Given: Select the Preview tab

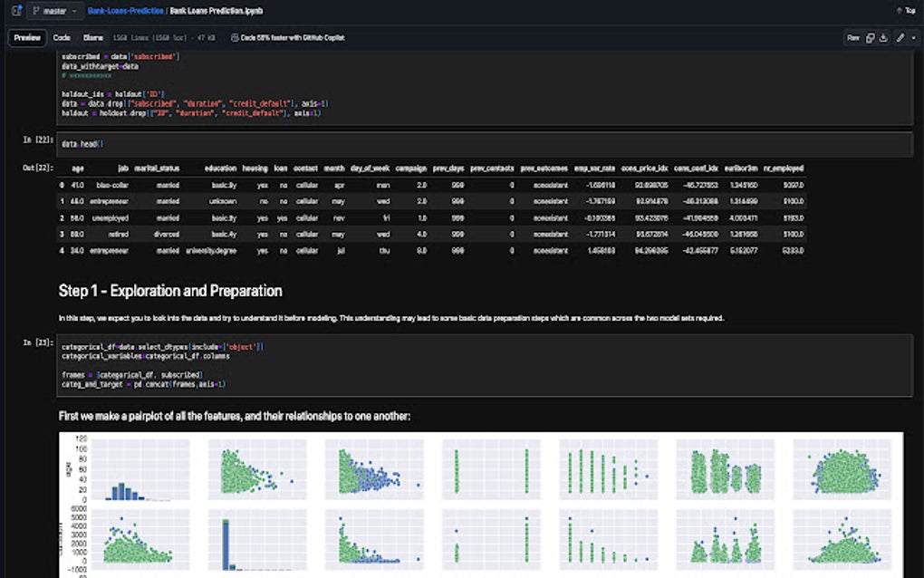Looking at the screenshot, I should [26, 37].
